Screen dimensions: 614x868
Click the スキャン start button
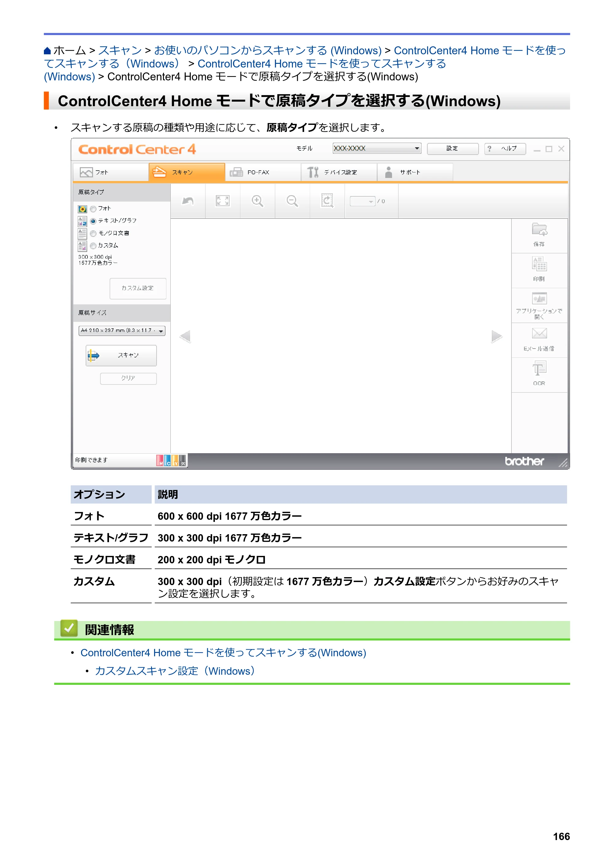(121, 355)
